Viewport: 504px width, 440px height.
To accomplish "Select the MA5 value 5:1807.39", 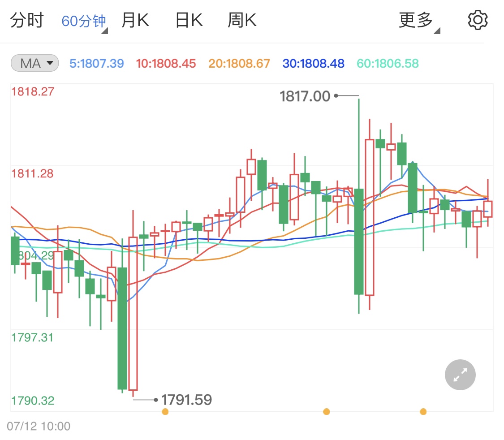I will click(x=96, y=63).
